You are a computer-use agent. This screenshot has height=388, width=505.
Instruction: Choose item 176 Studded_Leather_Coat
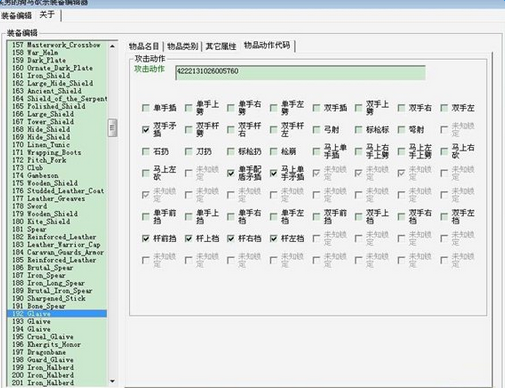(x=57, y=191)
